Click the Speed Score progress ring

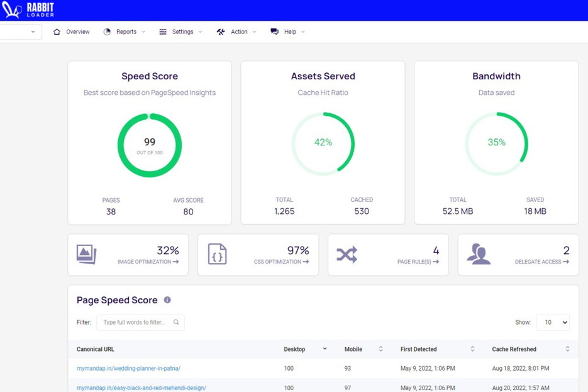149,144
